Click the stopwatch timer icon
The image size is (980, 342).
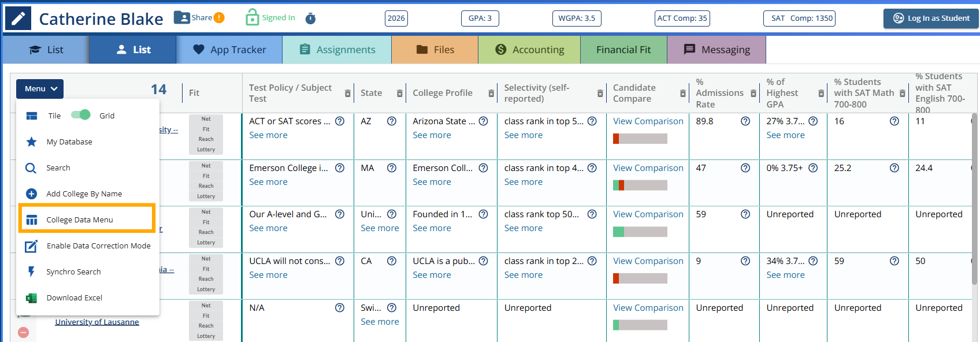tap(310, 18)
